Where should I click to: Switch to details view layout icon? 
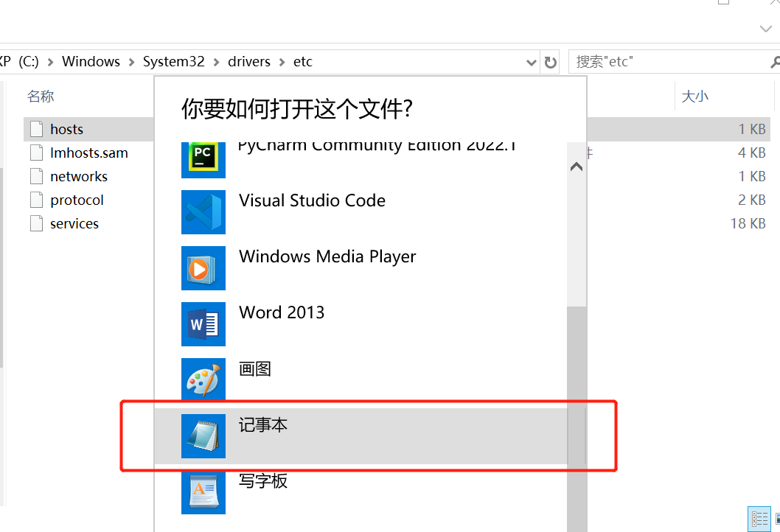759,519
